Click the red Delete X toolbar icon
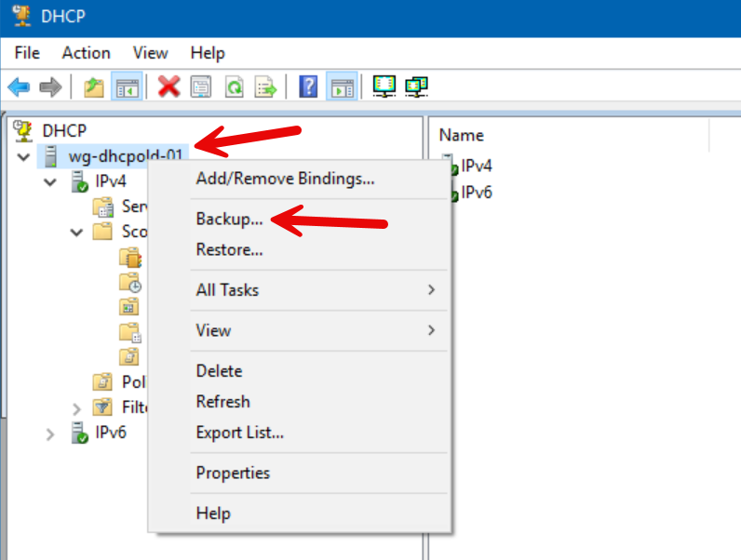Image resolution: width=741 pixels, height=560 pixels. pyautogui.click(x=168, y=87)
